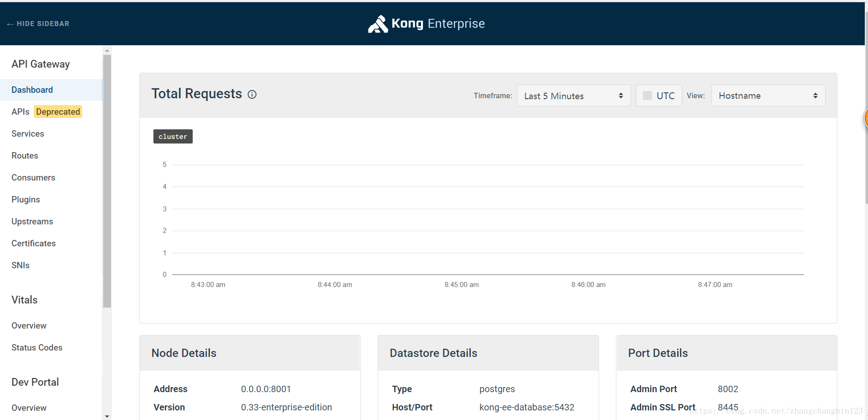Click the sidebar scrollbar thumb
Viewport: 868px width, 420px height.
click(x=107, y=181)
